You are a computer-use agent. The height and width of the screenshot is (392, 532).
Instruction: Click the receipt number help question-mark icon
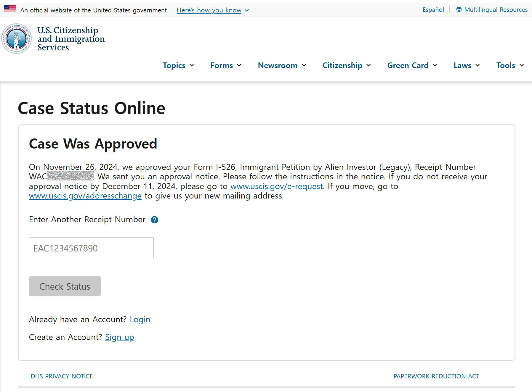click(154, 220)
